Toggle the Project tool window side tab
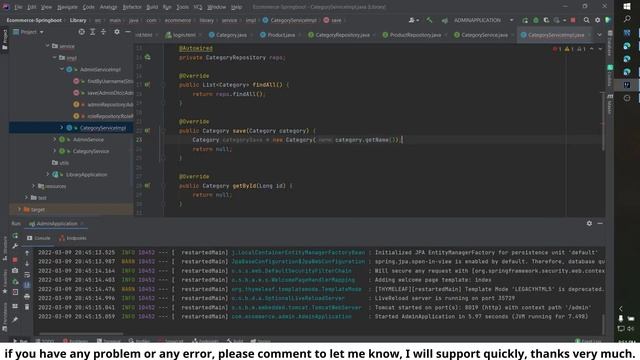The width and height of the screenshot is (640, 360). 4,40
